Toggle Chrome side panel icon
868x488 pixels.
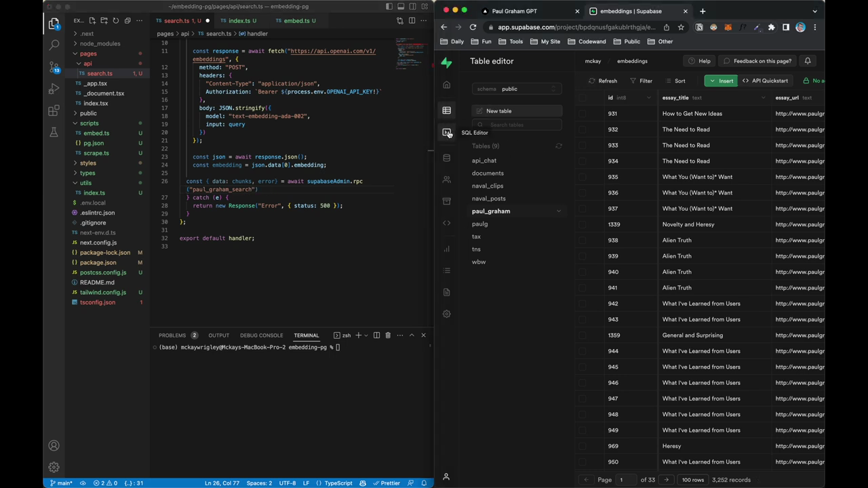(786, 27)
